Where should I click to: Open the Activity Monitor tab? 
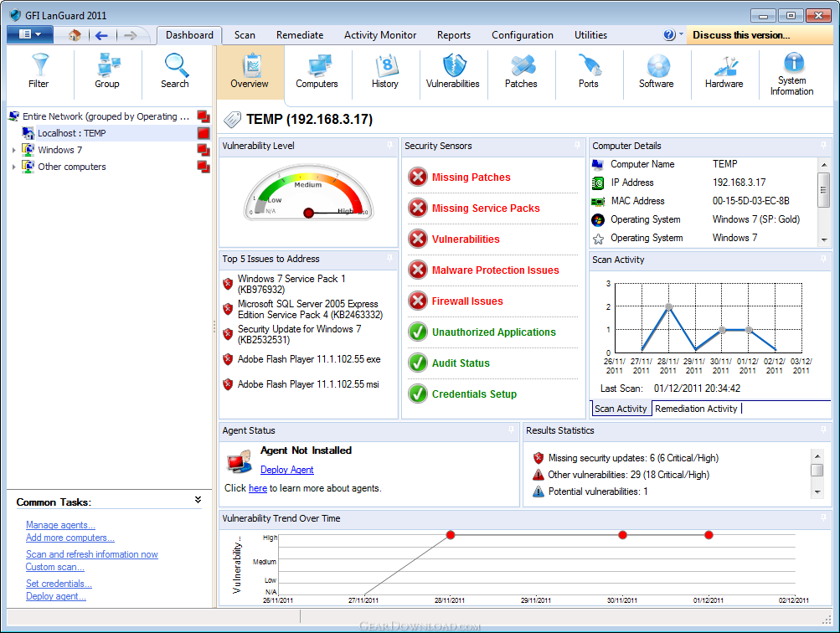(x=380, y=35)
